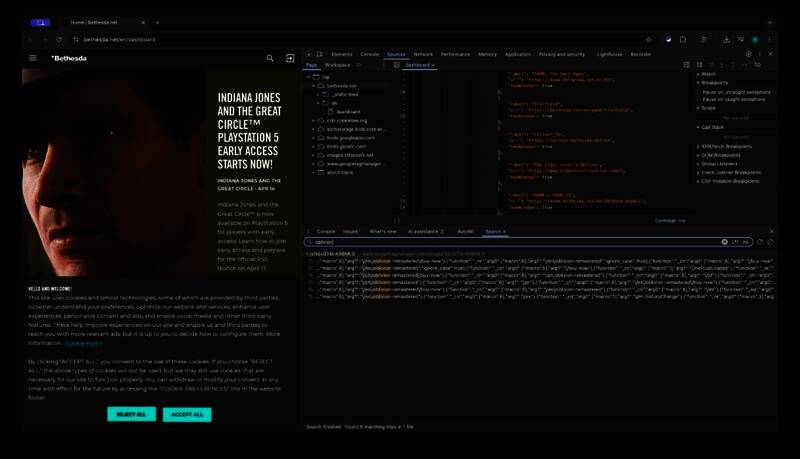Switch to the Network tab
The height and width of the screenshot is (459, 800).
tap(423, 54)
